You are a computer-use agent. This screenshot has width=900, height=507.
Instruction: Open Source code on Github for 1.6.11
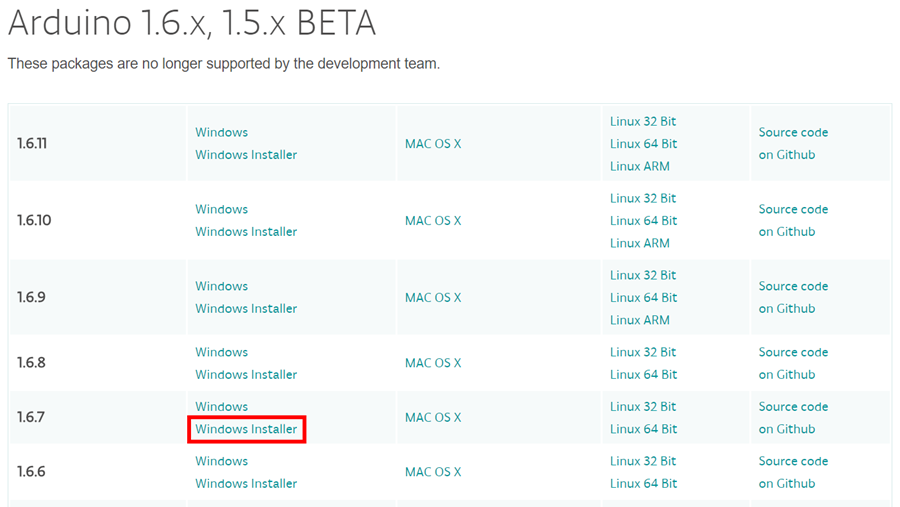[793, 144]
